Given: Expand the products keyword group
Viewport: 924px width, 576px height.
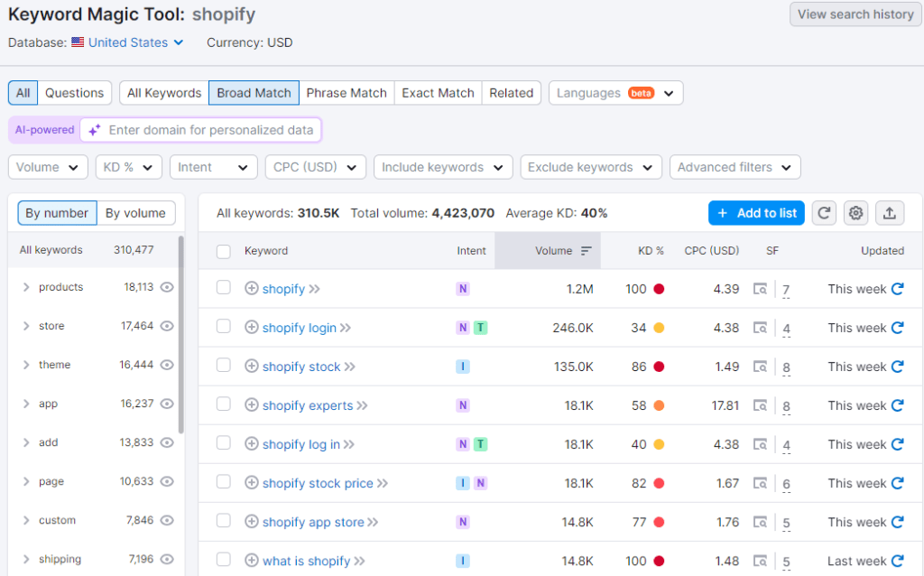Looking at the screenshot, I should tap(26, 287).
